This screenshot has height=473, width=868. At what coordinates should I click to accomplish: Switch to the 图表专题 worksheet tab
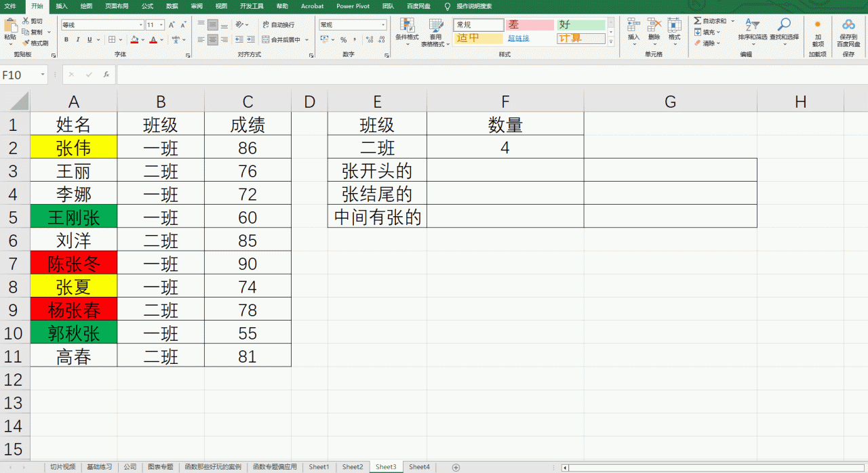(161, 467)
